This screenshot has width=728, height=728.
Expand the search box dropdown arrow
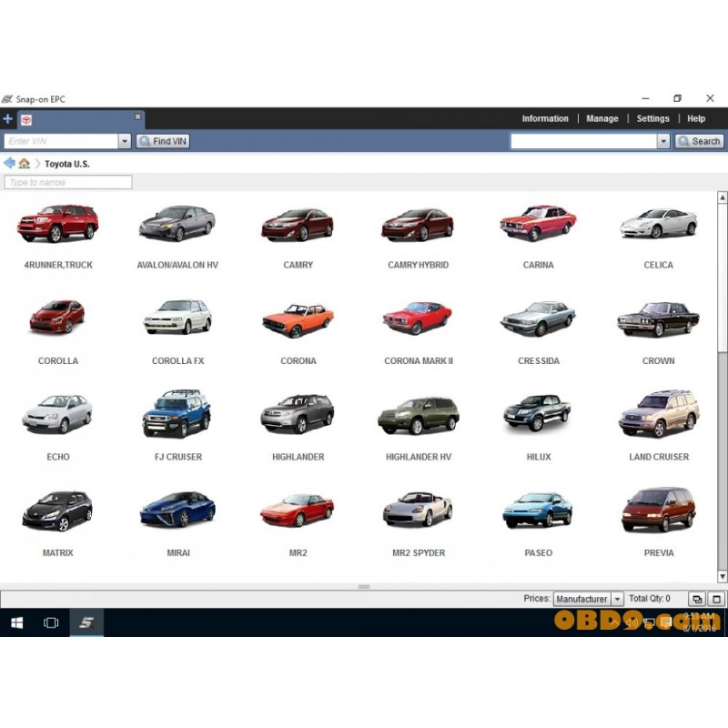pyautogui.click(x=663, y=141)
